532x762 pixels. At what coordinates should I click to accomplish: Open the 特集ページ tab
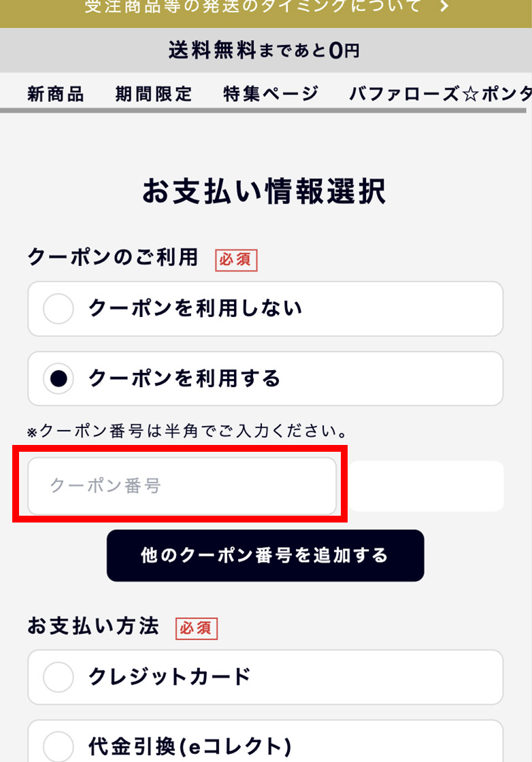tap(271, 94)
